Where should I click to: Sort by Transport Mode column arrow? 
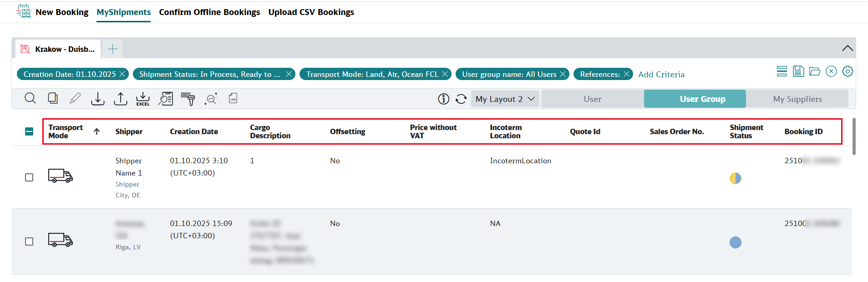point(96,131)
